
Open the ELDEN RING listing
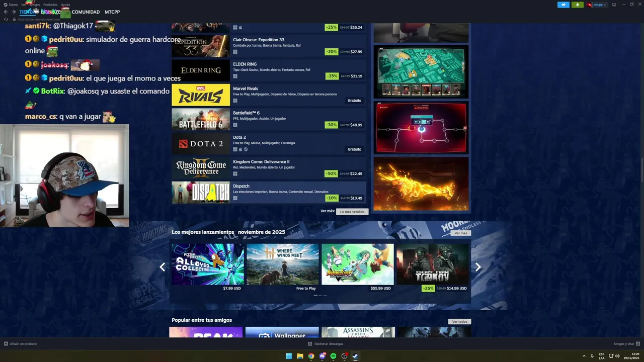click(x=269, y=70)
